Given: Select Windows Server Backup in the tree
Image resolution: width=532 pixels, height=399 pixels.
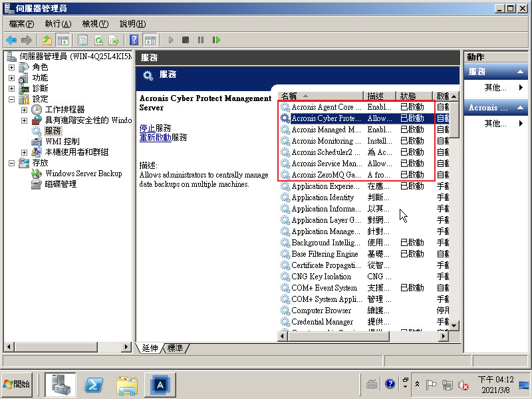Looking at the screenshot, I should click(x=84, y=174).
